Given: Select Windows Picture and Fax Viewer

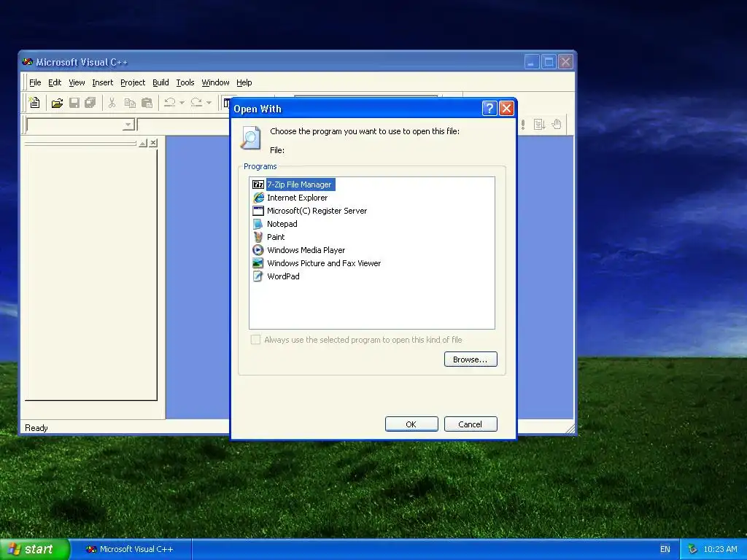Looking at the screenshot, I should [324, 262].
